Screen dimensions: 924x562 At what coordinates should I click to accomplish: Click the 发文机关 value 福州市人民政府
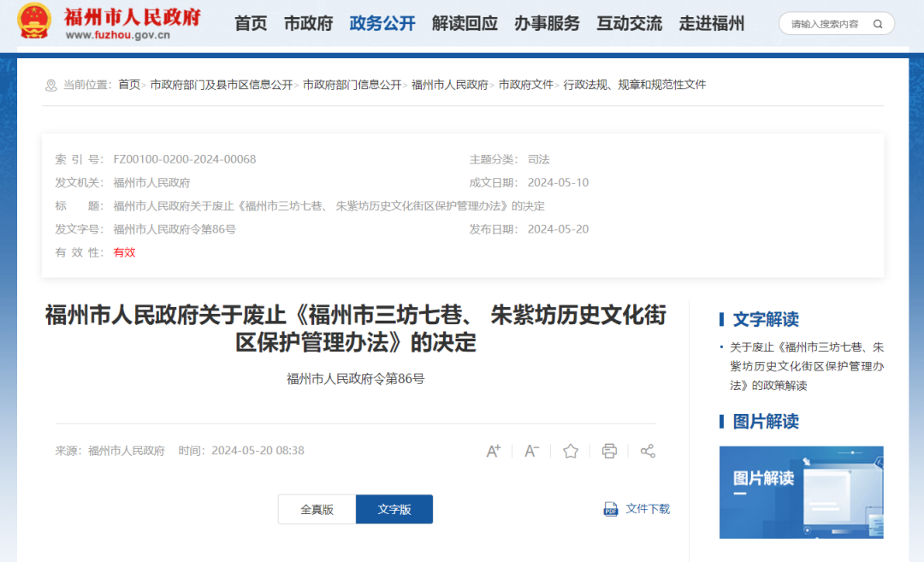[151, 183]
